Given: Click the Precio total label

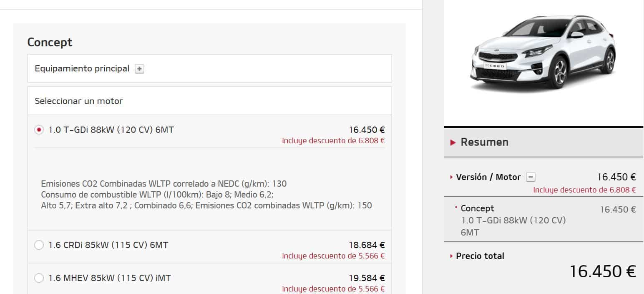Looking at the screenshot, I should click(x=480, y=256).
